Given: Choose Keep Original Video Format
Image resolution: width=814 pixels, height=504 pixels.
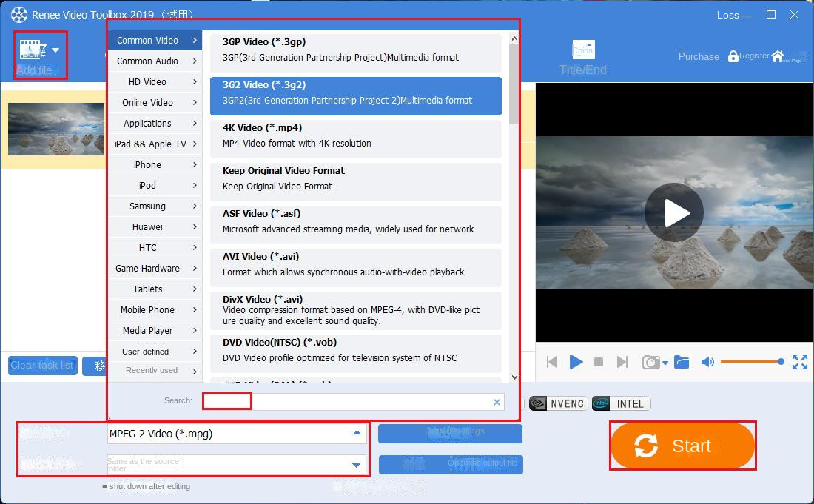Looking at the screenshot, I should click(356, 182).
